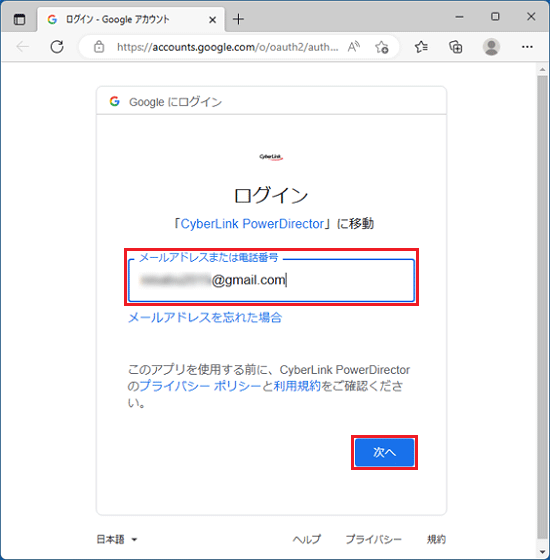550x560 pixels.
Task: Select the Google login browser tab
Action: pyautogui.click(x=131, y=19)
